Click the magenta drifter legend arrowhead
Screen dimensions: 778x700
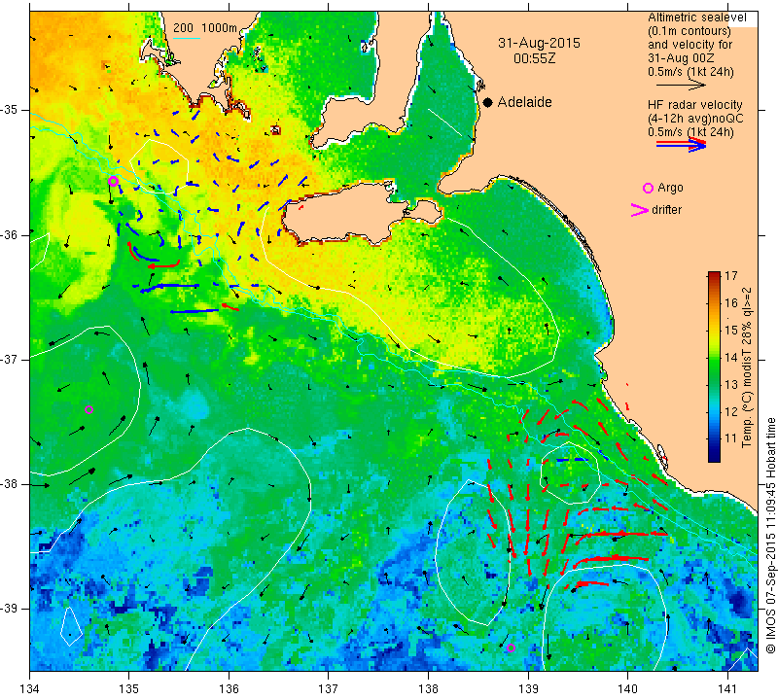coord(640,210)
